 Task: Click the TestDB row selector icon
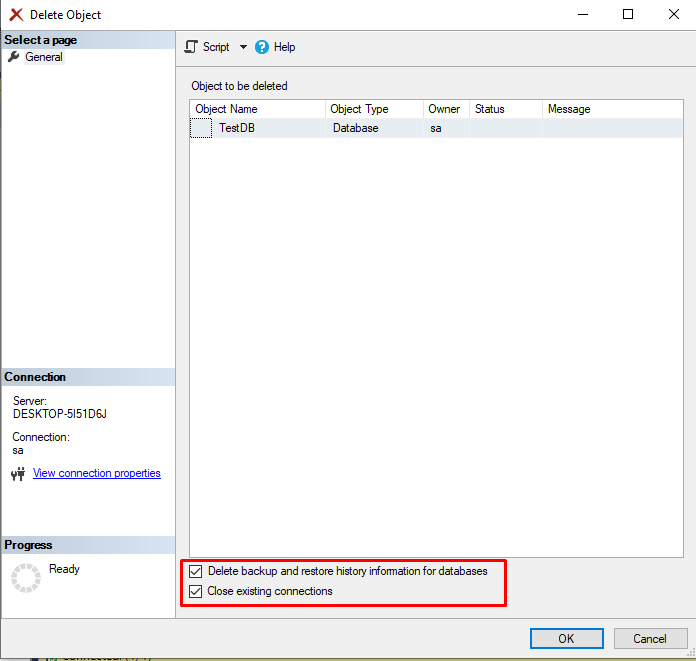(201, 128)
